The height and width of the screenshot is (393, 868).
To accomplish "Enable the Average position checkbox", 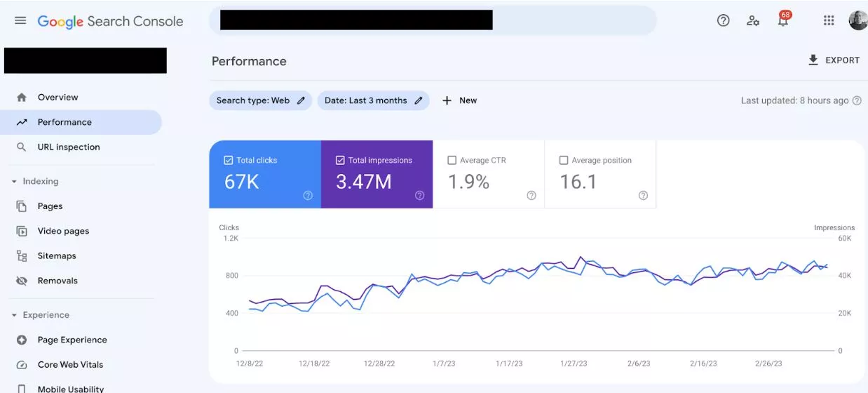I will (x=564, y=160).
